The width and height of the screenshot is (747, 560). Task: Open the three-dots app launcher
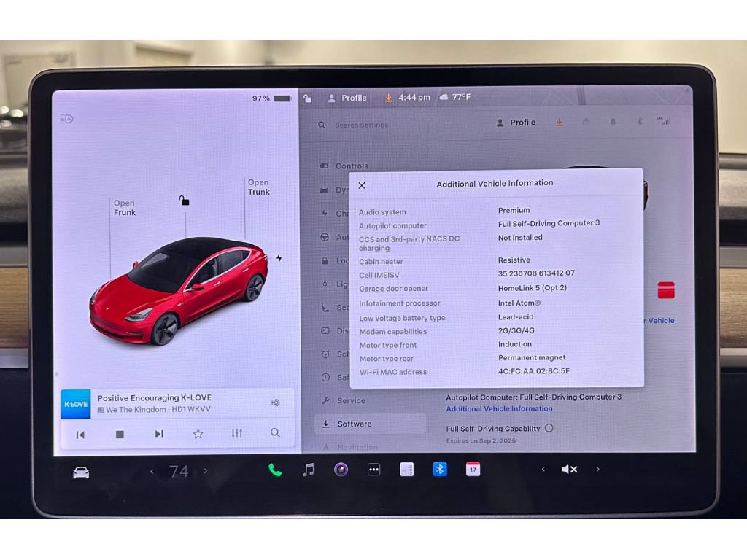pyautogui.click(x=374, y=470)
